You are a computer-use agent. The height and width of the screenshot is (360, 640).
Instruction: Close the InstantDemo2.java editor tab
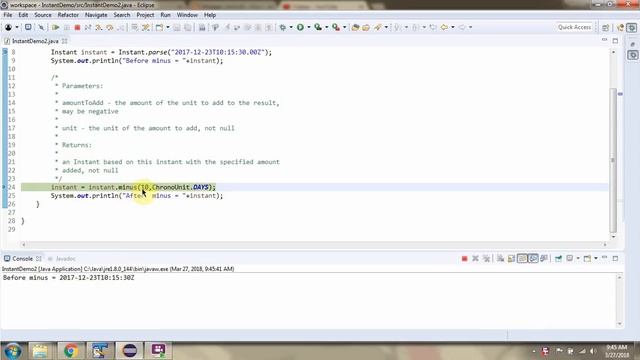(64, 41)
